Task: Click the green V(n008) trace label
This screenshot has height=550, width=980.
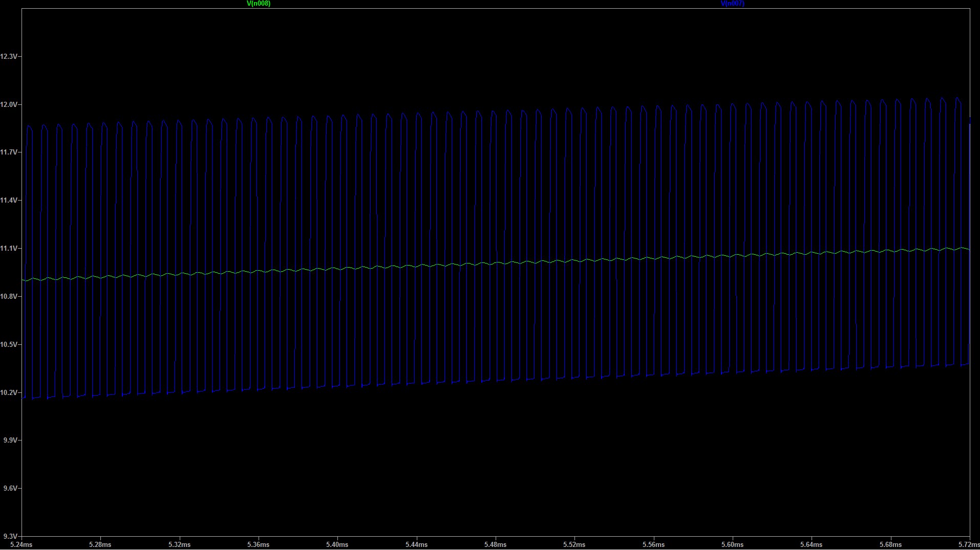Action: [258, 4]
